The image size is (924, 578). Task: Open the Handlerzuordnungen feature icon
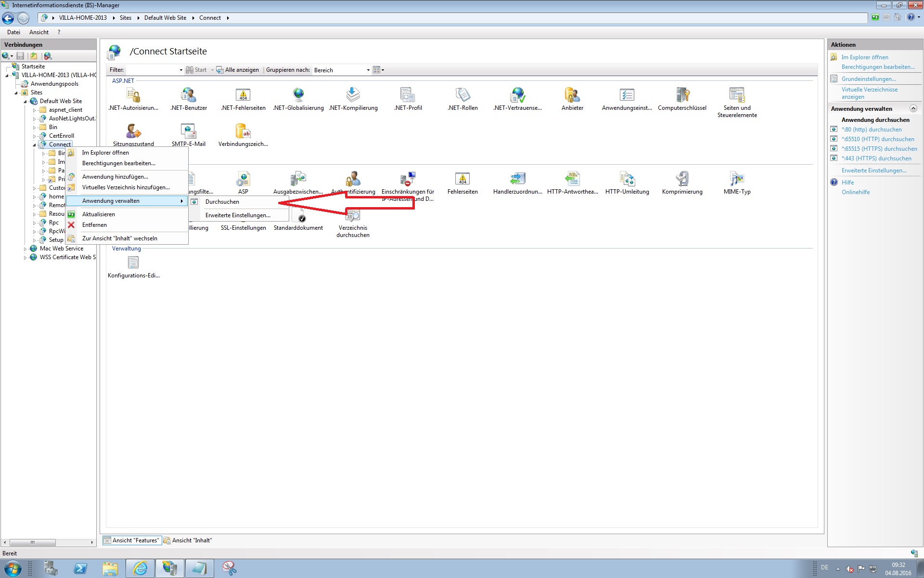[517, 179]
